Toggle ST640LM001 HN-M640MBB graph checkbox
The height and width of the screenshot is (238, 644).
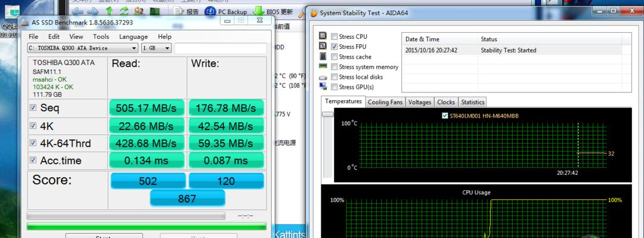[444, 116]
